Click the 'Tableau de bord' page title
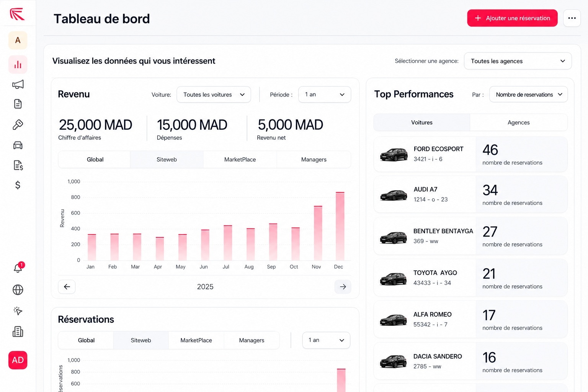588x392 pixels. 102,19
